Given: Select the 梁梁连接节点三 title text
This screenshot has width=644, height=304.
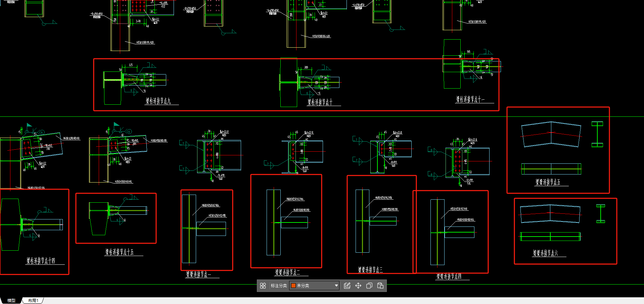Looking at the screenshot, I should click(370, 270).
